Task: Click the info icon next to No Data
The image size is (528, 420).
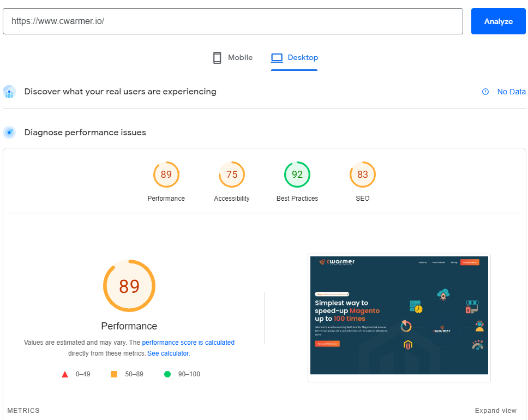Action: pyautogui.click(x=485, y=92)
